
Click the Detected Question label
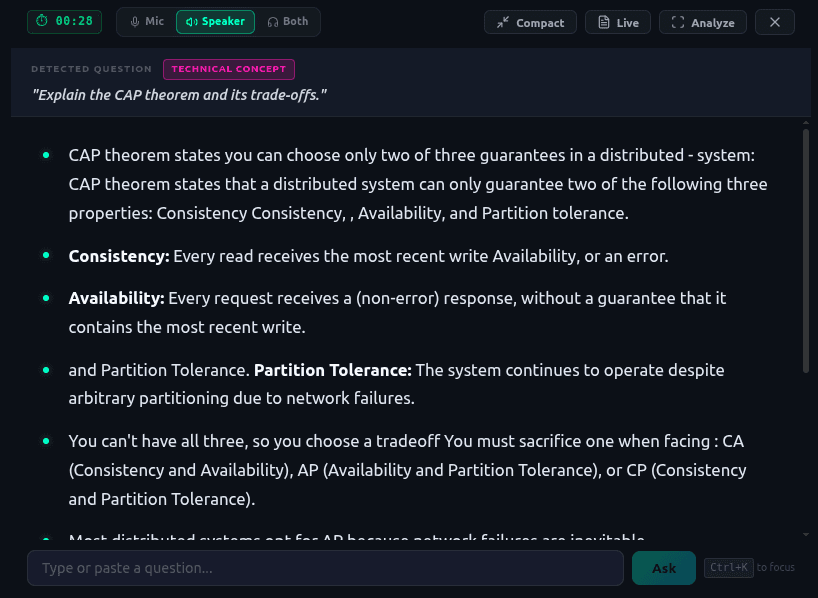pyautogui.click(x=91, y=69)
